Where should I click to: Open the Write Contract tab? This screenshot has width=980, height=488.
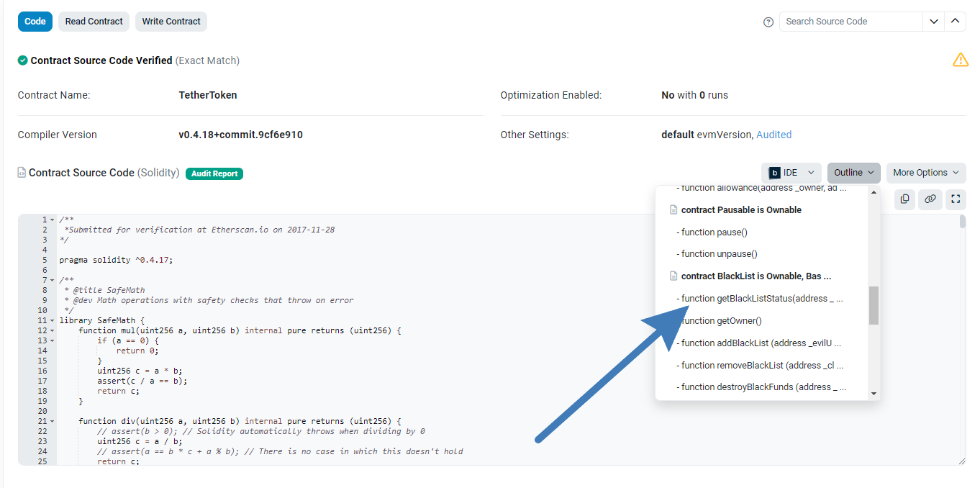(x=171, y=22)
